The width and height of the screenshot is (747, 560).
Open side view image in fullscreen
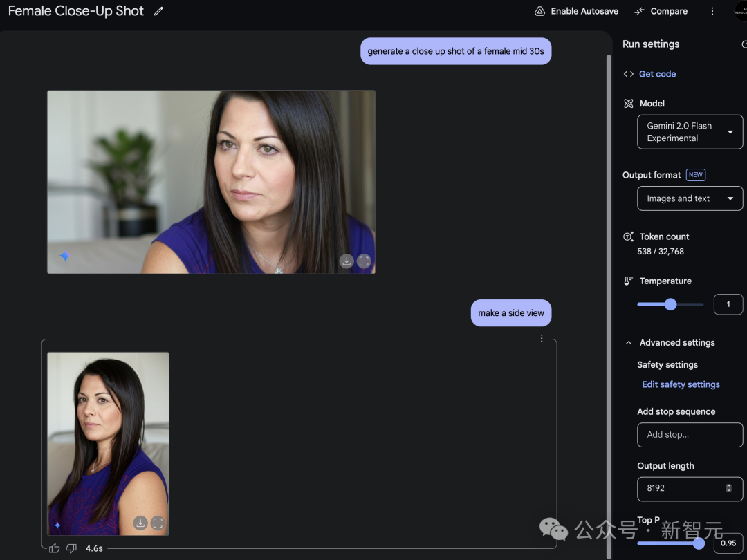pos(158,523)
